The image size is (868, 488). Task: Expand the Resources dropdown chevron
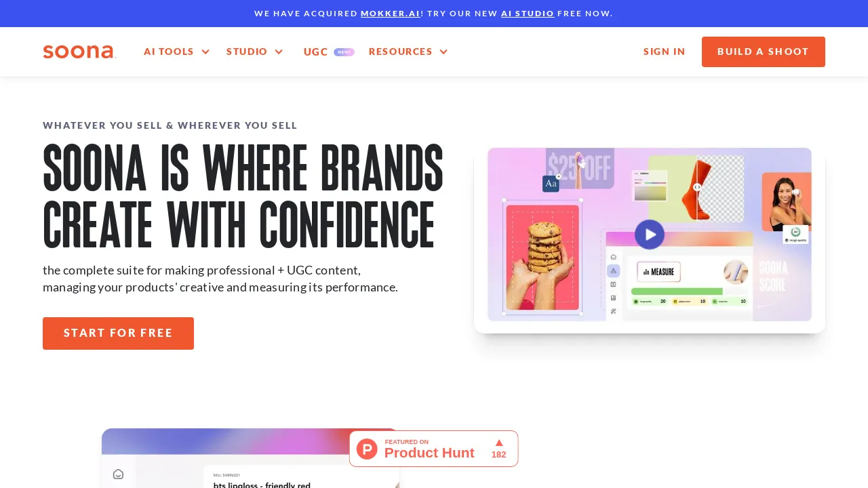click(443, 52)
